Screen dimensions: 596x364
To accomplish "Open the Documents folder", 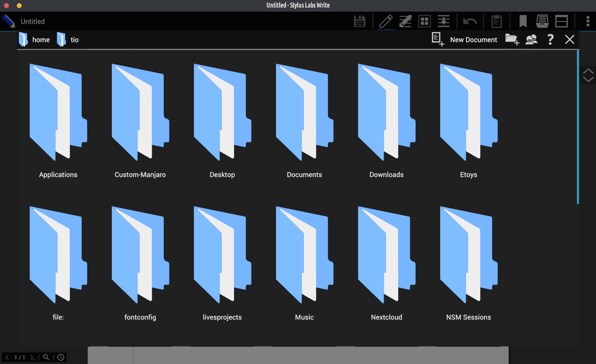I will 304,120.
